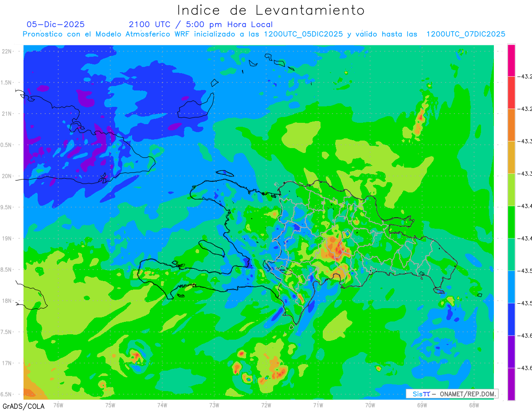
Task: Click the '68W' longitude label
Action: [x=474, y=405]
